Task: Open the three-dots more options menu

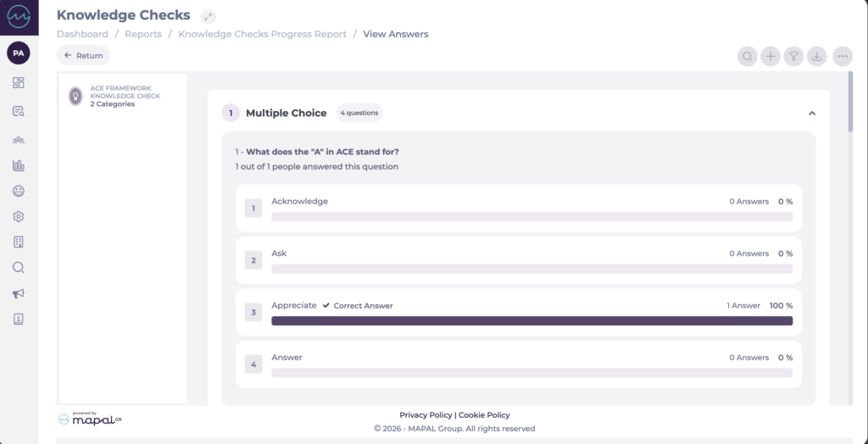Action: [842, 56]
